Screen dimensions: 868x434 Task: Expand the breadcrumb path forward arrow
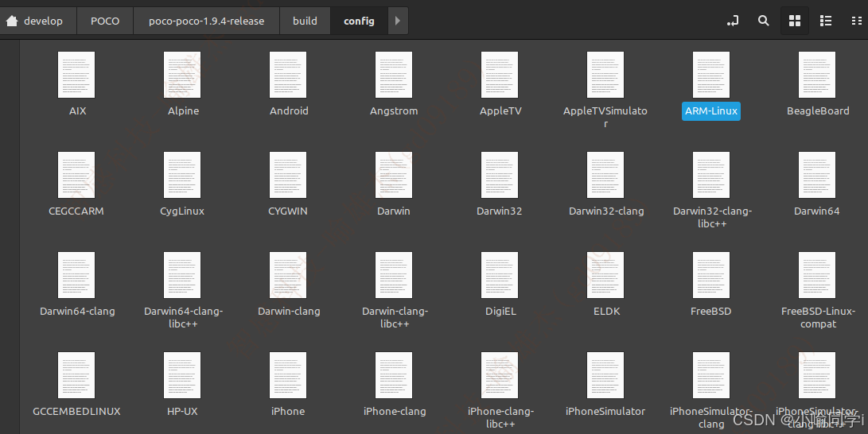pyautogui.click(x=398, y=21)
